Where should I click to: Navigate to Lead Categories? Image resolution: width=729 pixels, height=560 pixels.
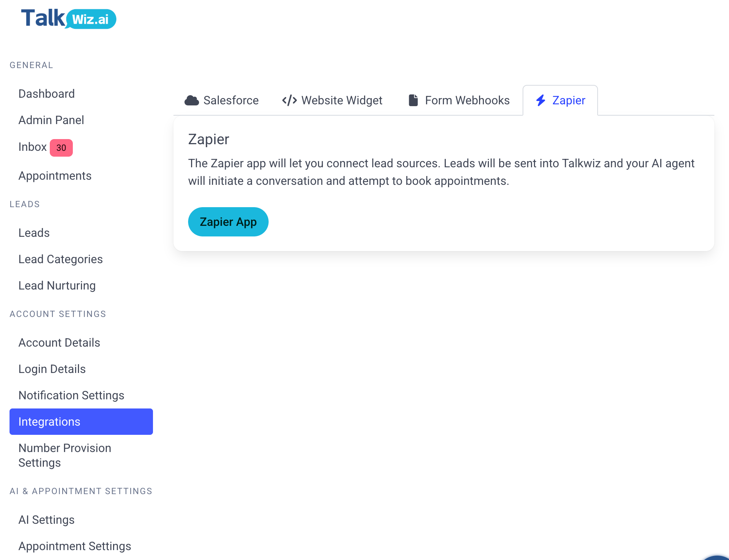[x=60, y=259]
